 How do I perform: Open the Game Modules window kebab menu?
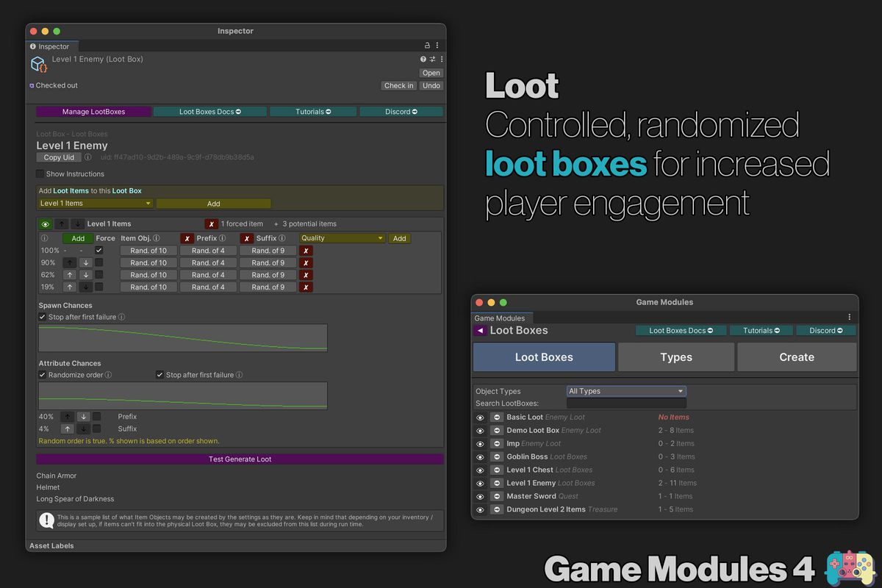coord(850,318)
